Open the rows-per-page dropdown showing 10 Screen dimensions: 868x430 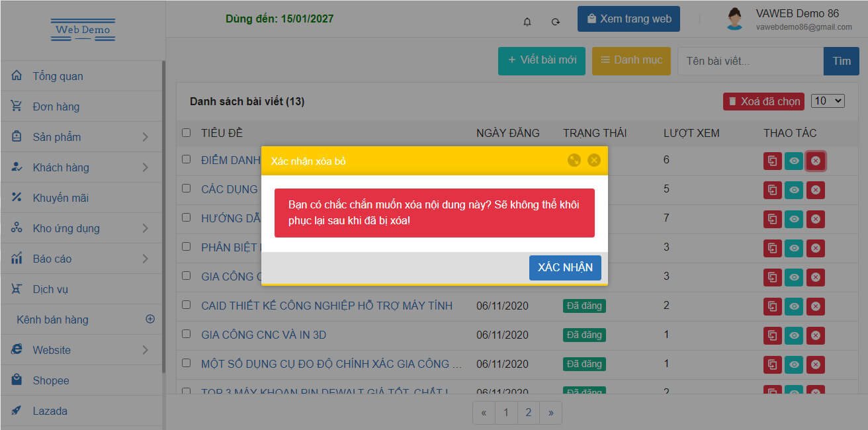[828, 101]
